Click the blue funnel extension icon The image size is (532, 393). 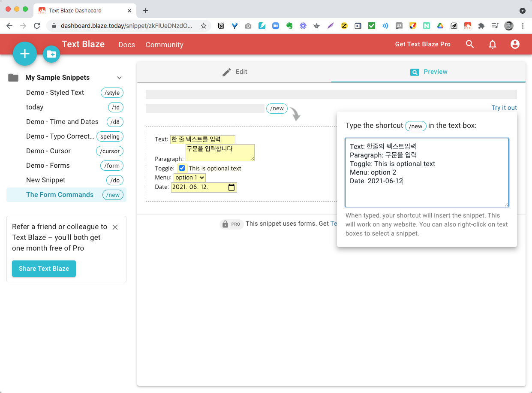click(x=234, y=26)
